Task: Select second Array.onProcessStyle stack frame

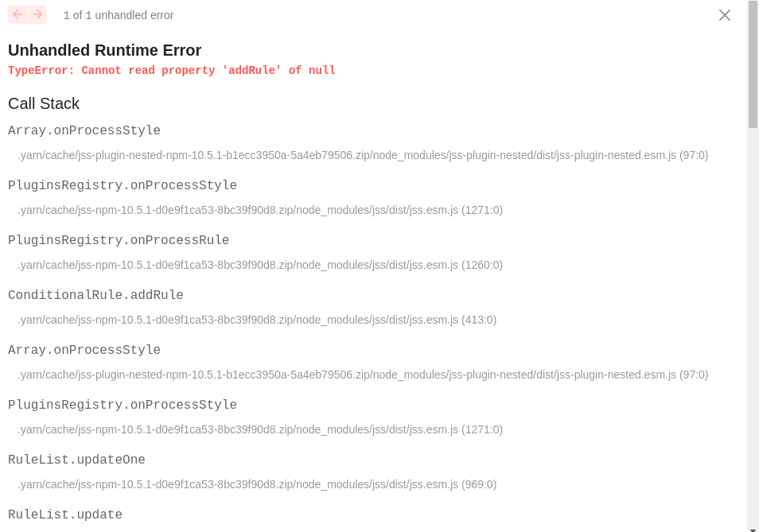Action: pos(84,350)
